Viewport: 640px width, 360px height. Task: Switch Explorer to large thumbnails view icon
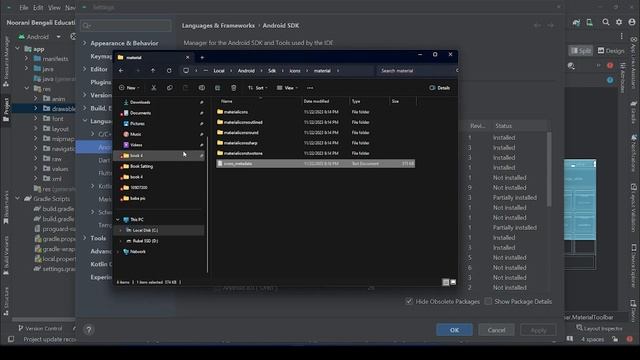tap(453, 282)
